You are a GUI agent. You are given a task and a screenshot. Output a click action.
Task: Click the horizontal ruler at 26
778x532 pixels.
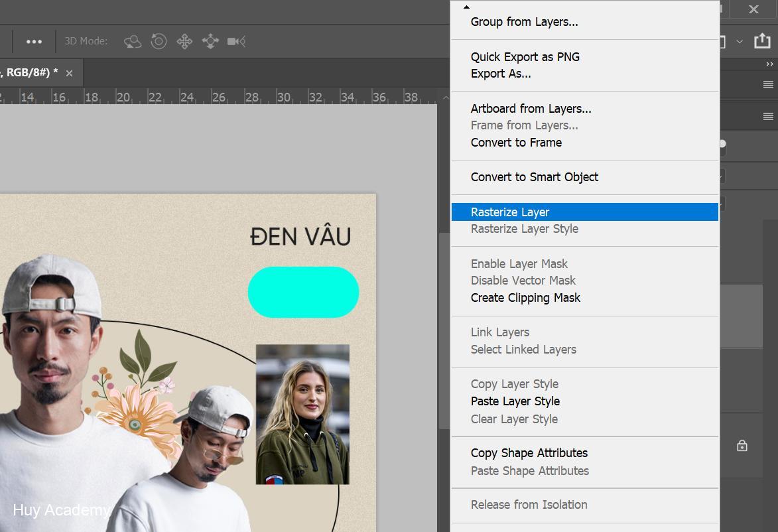click(218, 97)
